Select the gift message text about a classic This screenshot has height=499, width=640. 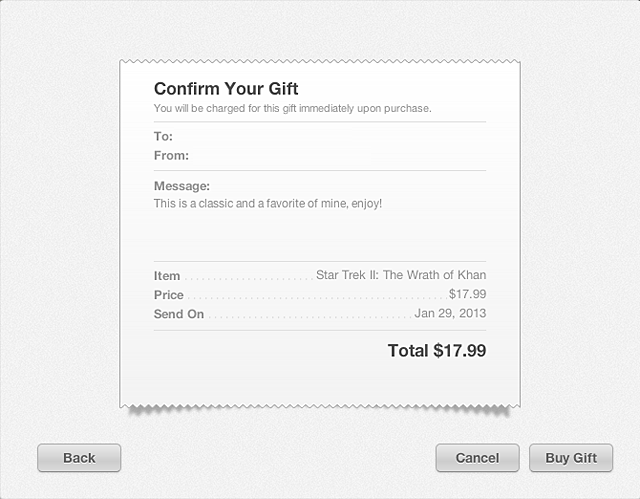point(267,203)
